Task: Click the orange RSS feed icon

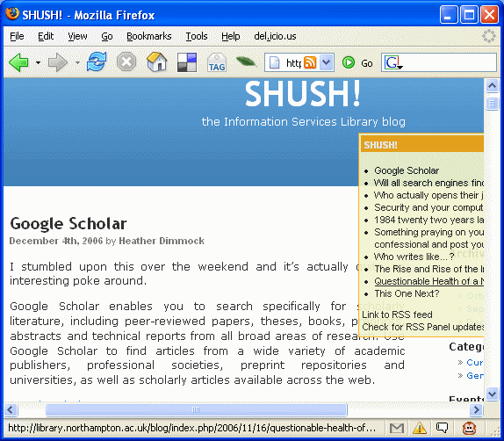Action: tap(310, 62)
